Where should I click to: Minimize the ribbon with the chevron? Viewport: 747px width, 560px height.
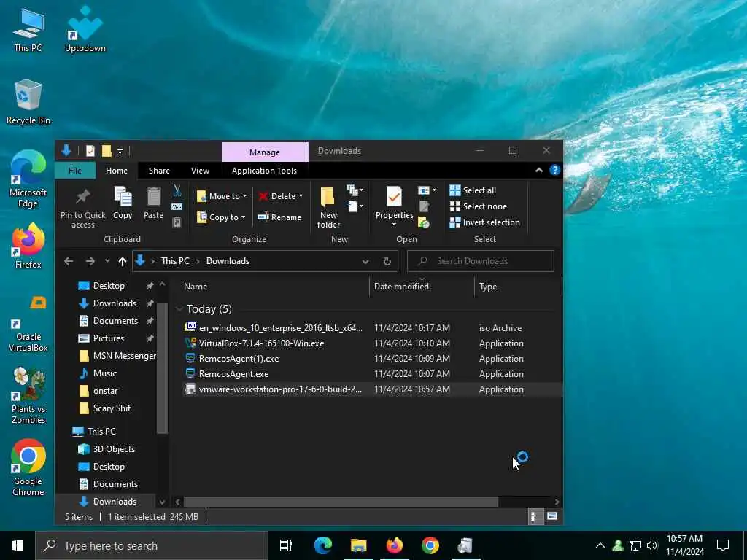click(539, 171)
